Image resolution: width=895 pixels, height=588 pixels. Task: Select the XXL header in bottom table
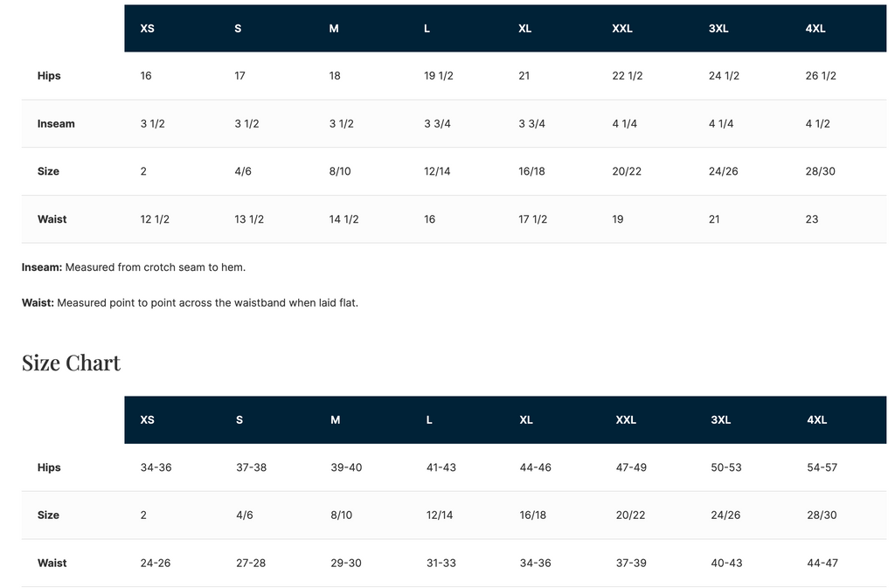(x=626, y=419)
